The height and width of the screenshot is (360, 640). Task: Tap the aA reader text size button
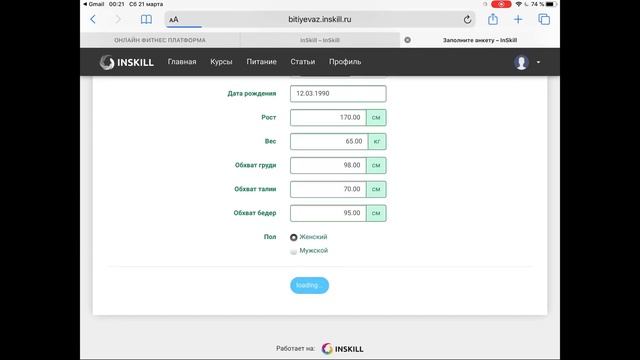173,20
